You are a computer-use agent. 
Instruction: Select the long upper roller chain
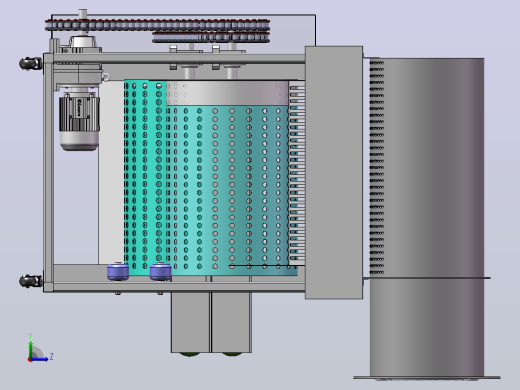pyautogui.click(x=157, y=25)
